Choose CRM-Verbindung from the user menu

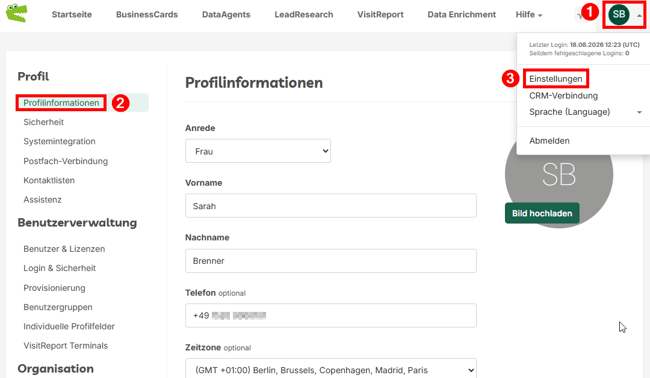pos(563,96)
